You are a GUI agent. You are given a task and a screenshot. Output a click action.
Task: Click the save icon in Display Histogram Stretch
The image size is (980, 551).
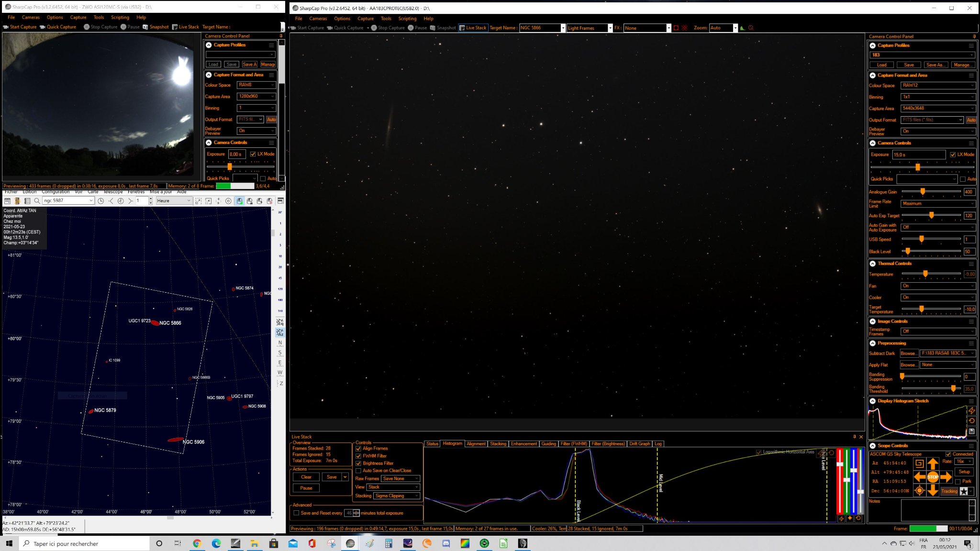pos(972,431)
